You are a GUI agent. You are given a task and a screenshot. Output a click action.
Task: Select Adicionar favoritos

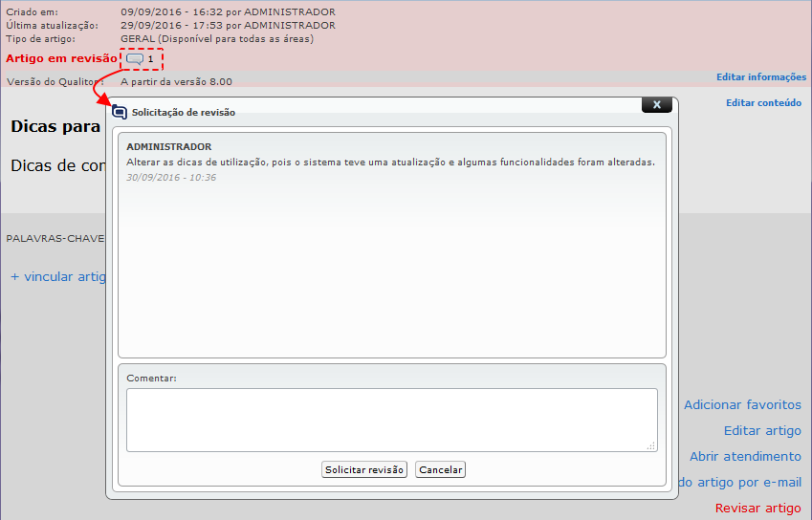(x=742, y=405)
